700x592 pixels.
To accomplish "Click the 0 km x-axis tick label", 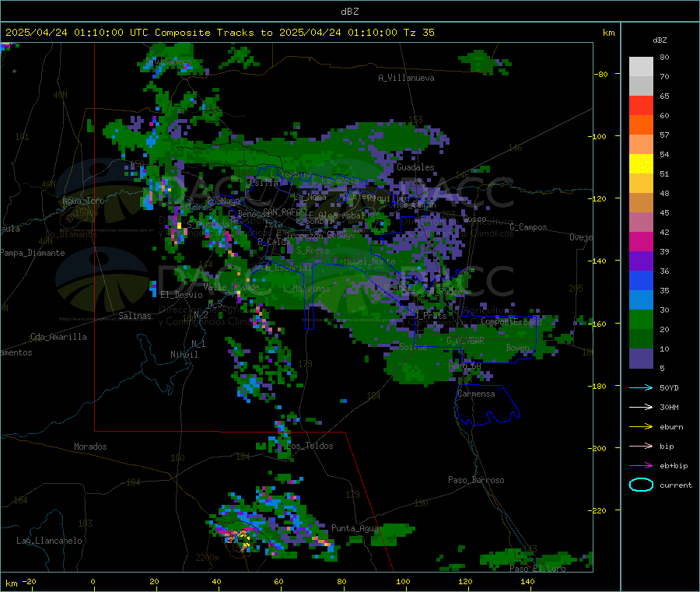I will (93, 581).
